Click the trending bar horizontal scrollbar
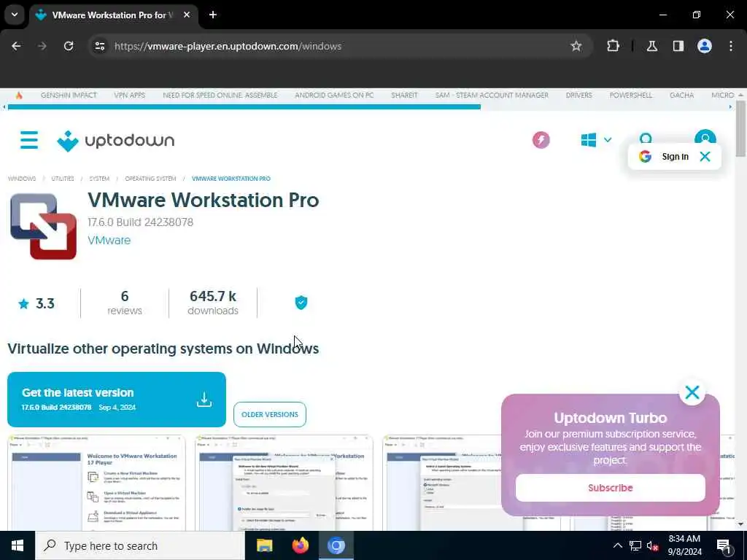The width and height of the screenshot is (747, 560). pos(244,107)
